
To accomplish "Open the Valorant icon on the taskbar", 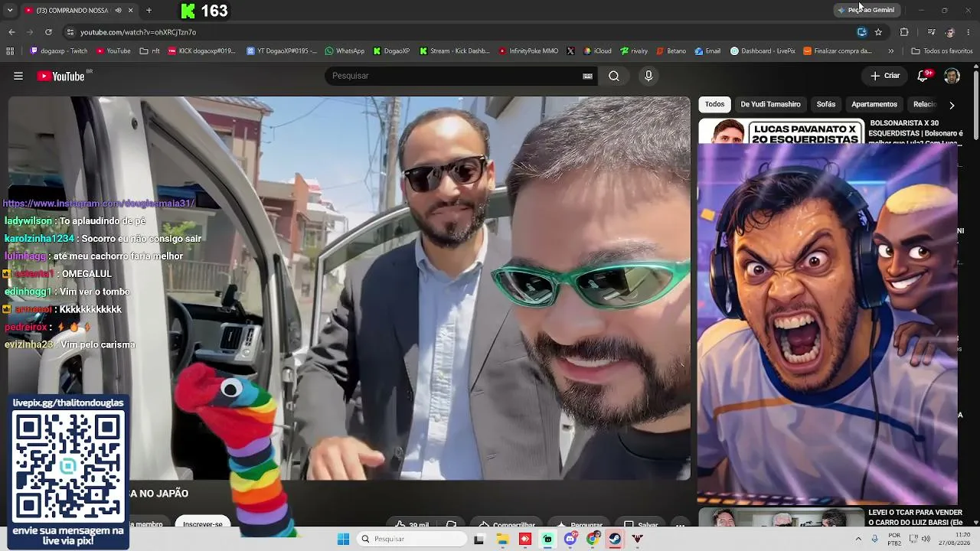I will pos(637,539).
